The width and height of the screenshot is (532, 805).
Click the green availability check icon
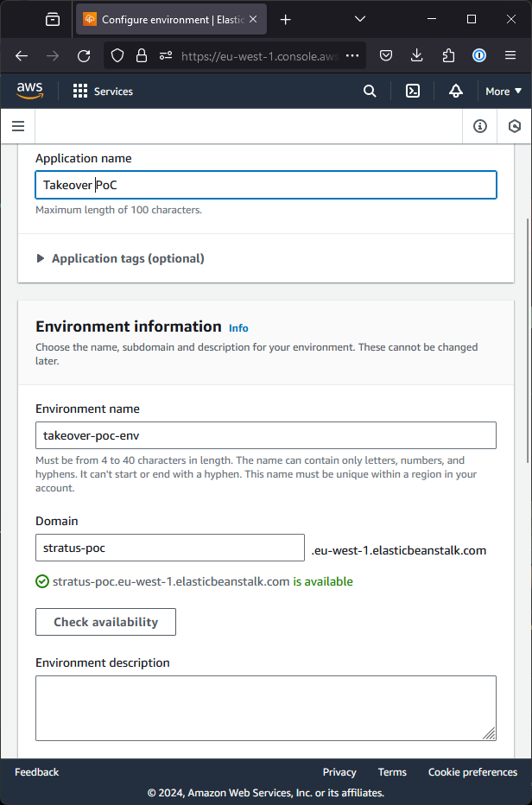pos(42,581)
